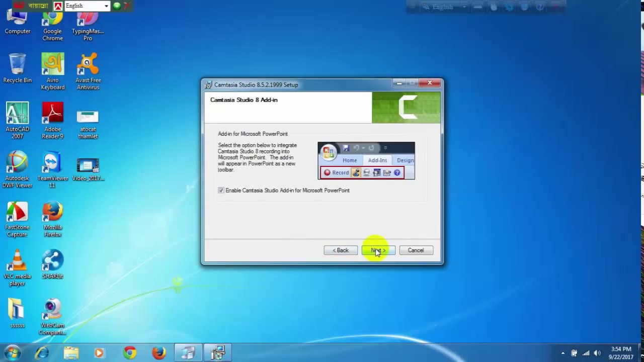The width and height of the screenshot is (644, 362).
Task: Select FastStone Capture desktop shortcut
Action: (x=17, y=219)
